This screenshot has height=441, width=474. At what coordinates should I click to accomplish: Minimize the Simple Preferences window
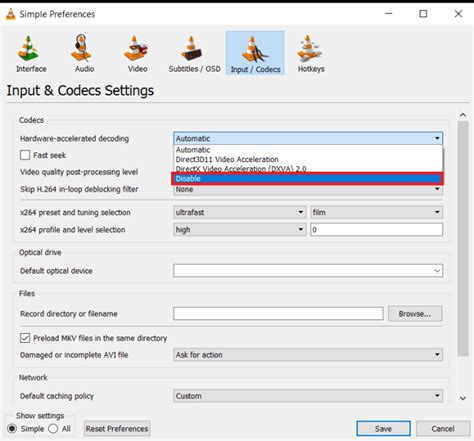389,14
